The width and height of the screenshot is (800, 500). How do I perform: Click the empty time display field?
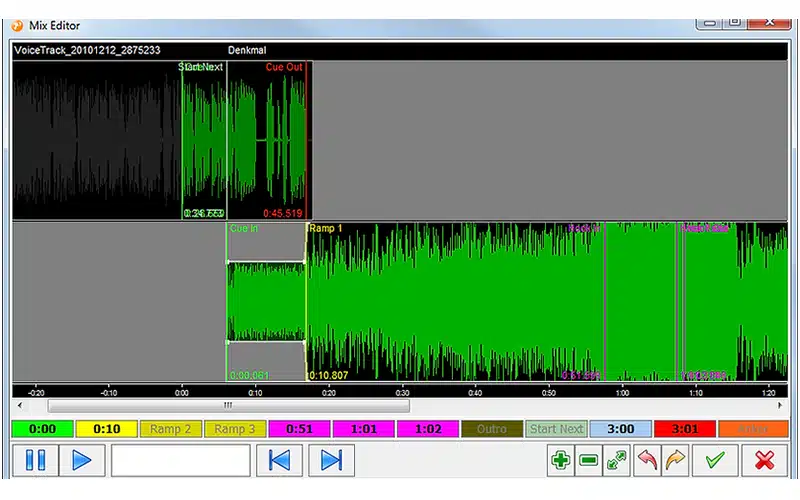pos(181,460)
